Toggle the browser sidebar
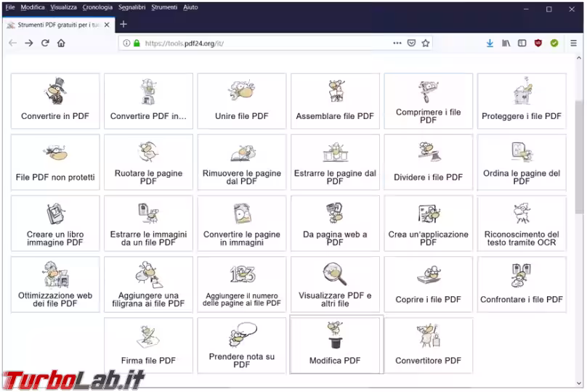The height and width of the screenshot is (392, 587). [522, 43]
